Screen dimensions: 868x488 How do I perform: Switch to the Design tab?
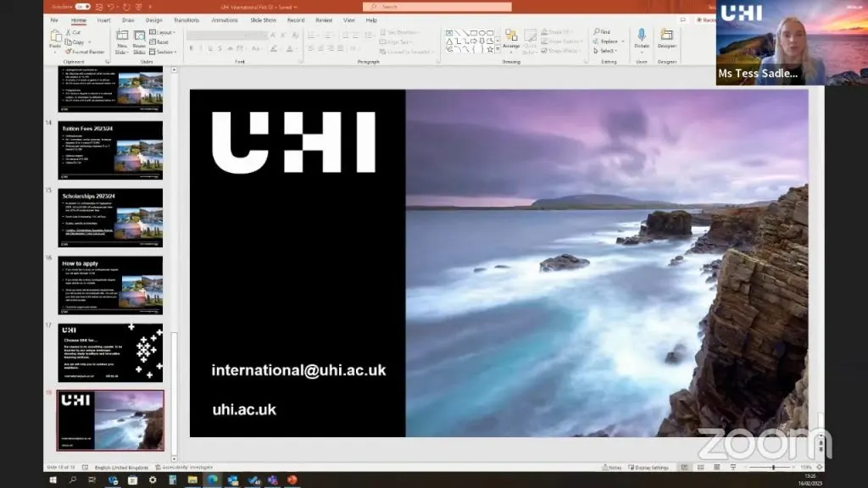pos(154,20)
